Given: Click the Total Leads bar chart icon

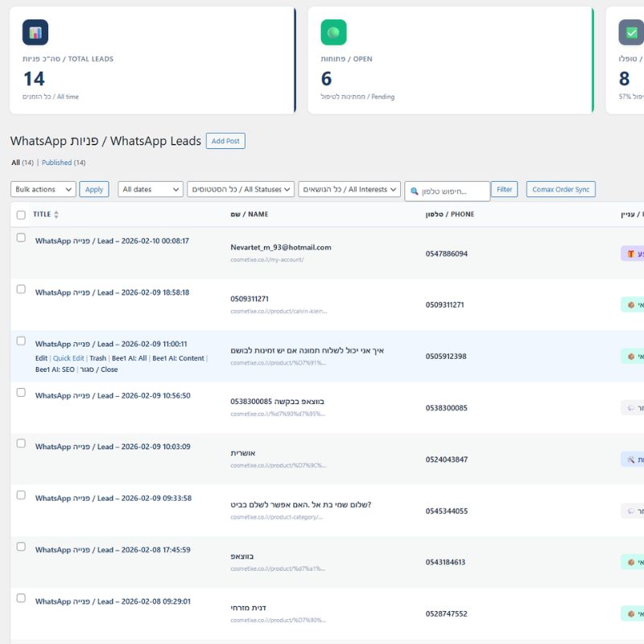Looking at the screenshot, I should click(x=35, y=32).
